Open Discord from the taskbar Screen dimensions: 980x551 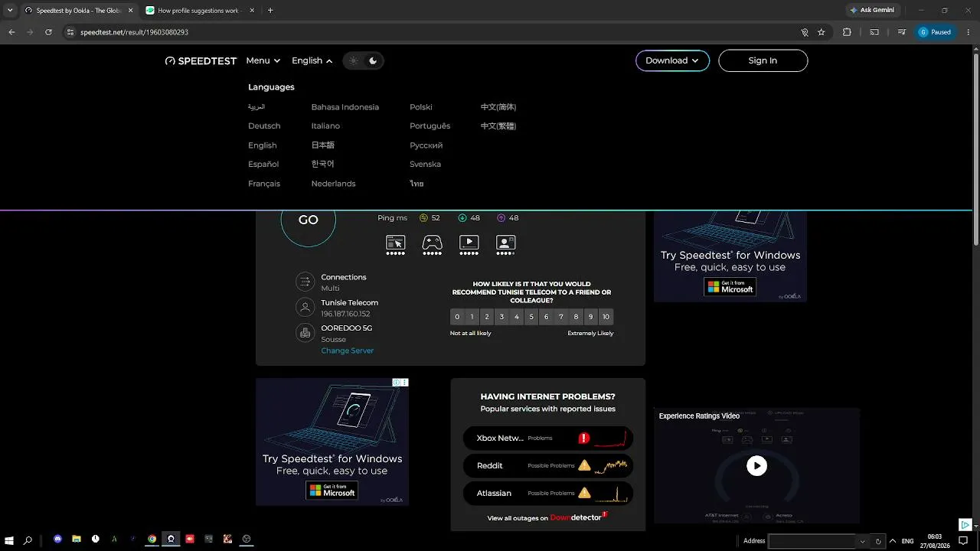(57, 539)
